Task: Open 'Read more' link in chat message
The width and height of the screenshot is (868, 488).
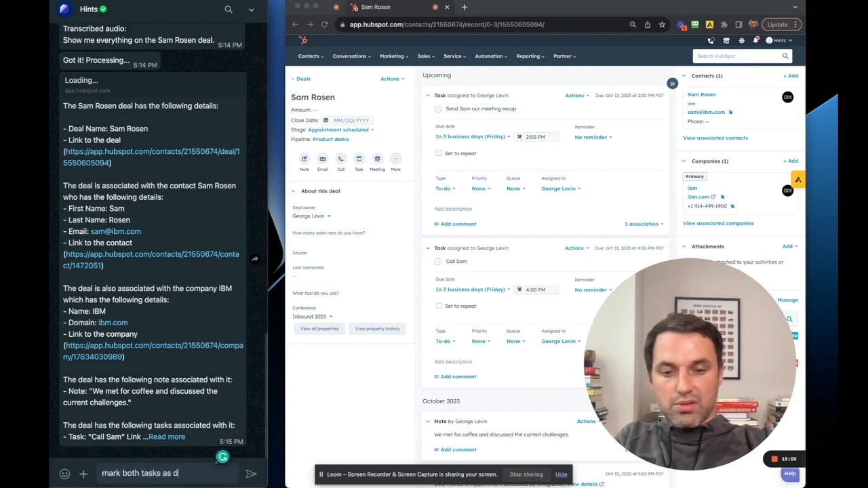Action: tap(167, 436)
